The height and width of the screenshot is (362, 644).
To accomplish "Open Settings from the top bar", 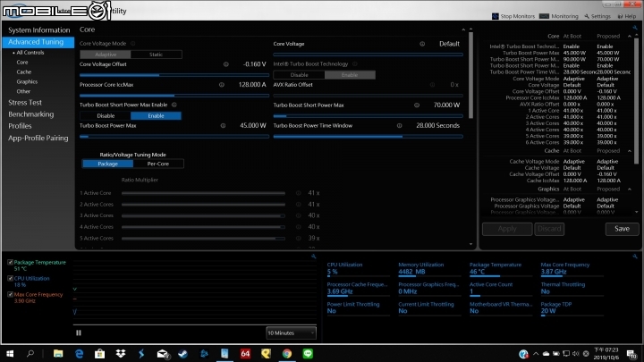I will (597, 16).
